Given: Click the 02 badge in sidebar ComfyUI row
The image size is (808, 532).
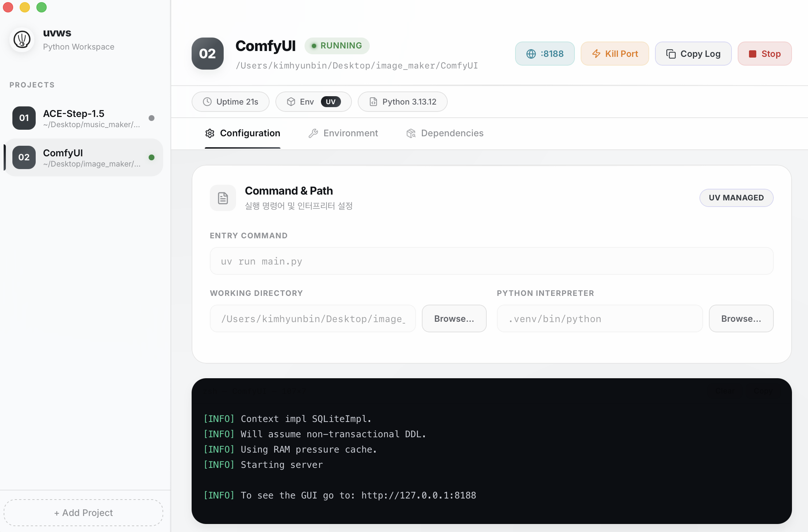Looking at the screenshot, I should (24, 157).
